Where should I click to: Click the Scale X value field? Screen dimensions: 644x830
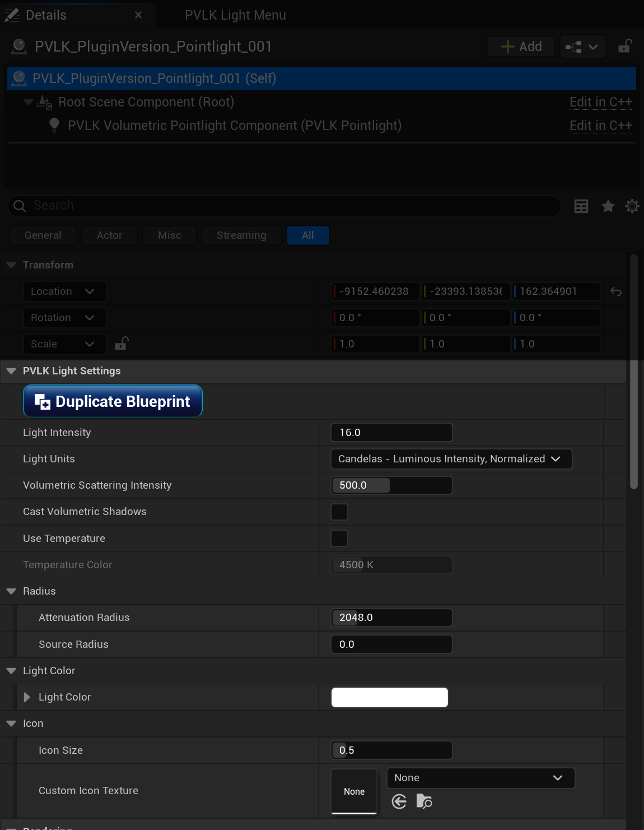[x=376, y=344]
